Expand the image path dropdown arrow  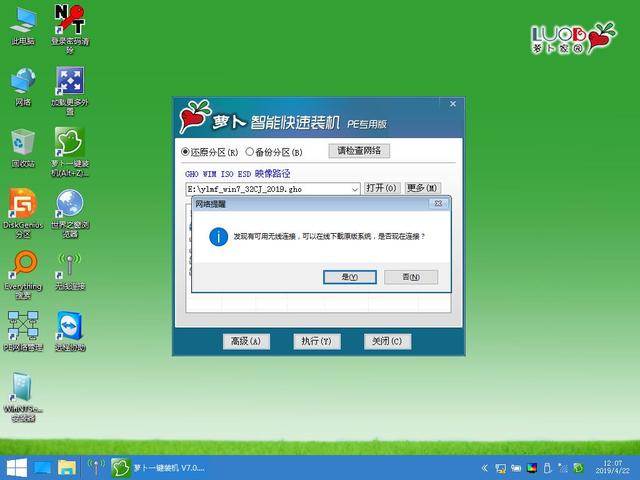click(355, 189)
